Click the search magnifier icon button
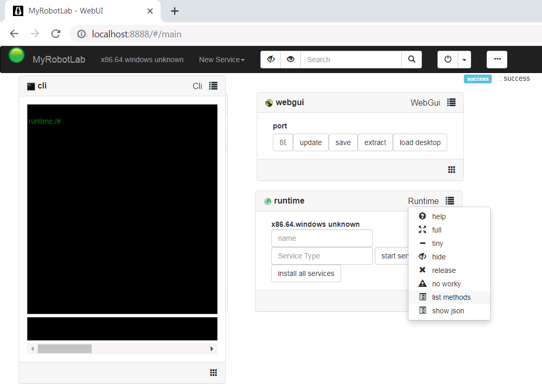The image size is (542, 392). click(x=412, y=60)
